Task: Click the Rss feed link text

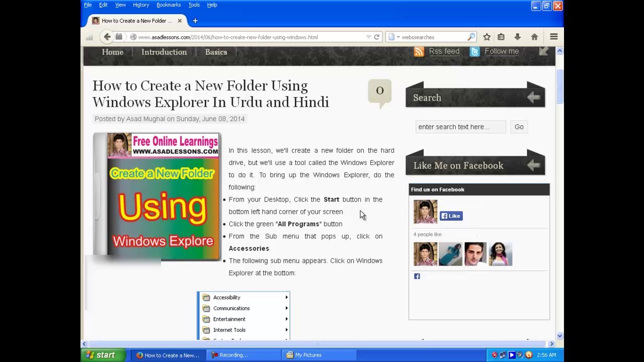Action: pyautogui.click(x=444, y=51)
